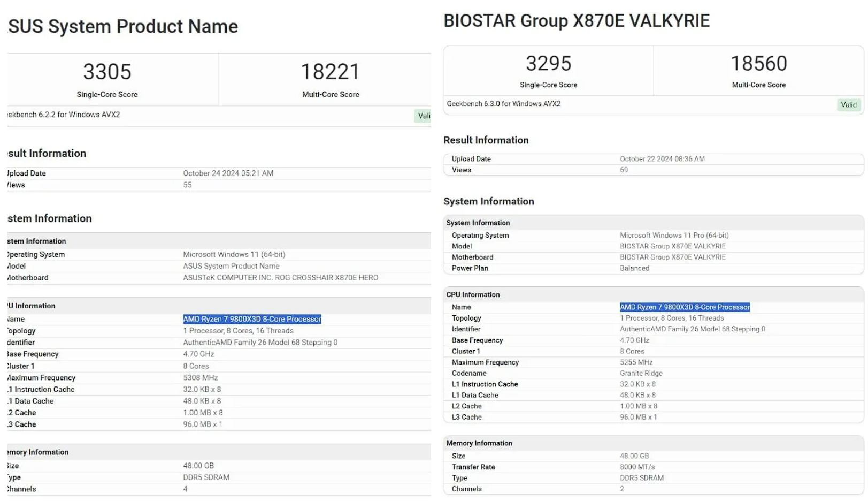Click the Granite Ridge codename value

[641, 374]
